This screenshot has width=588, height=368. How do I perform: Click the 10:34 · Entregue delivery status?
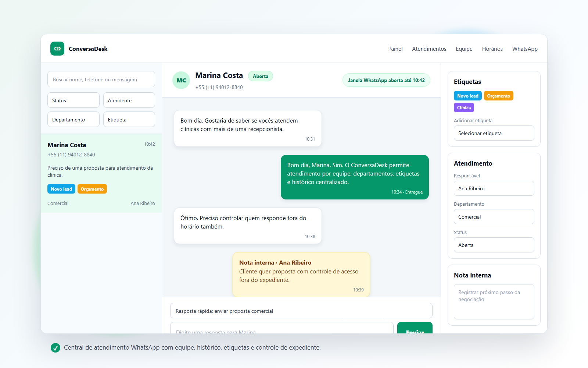pyautogui.click(x=407, y=192)
